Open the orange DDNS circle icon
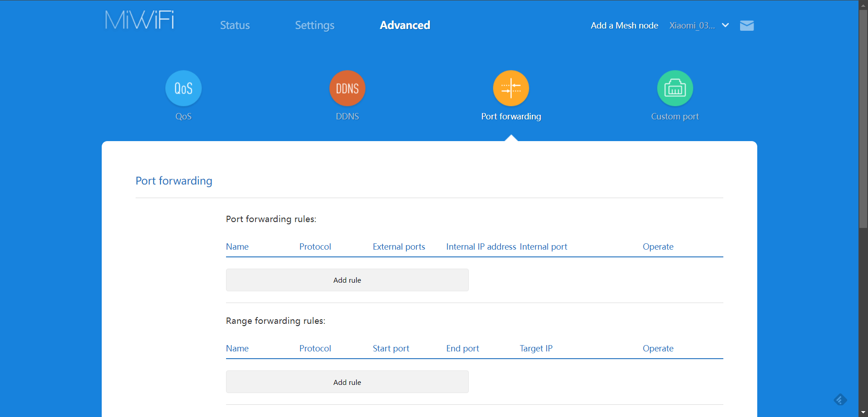The height and width of the screenshot is (417, 868). [x=347, y=88]
